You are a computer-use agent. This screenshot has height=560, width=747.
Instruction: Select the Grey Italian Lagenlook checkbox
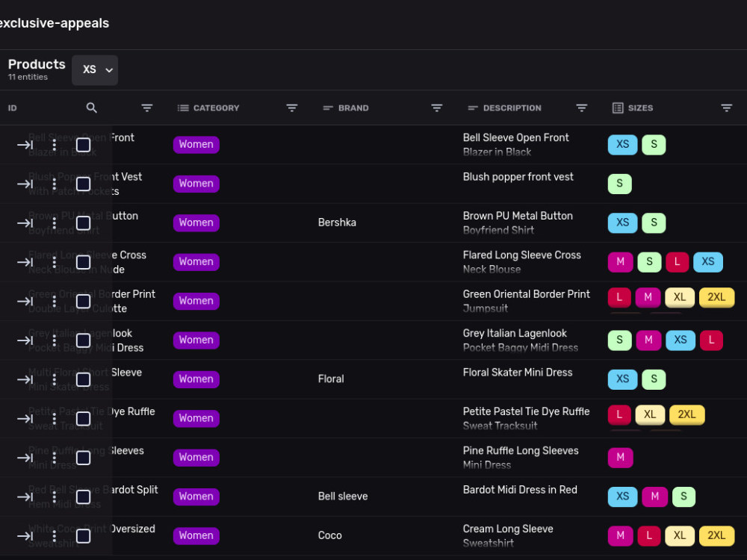(x=84, y=340)
